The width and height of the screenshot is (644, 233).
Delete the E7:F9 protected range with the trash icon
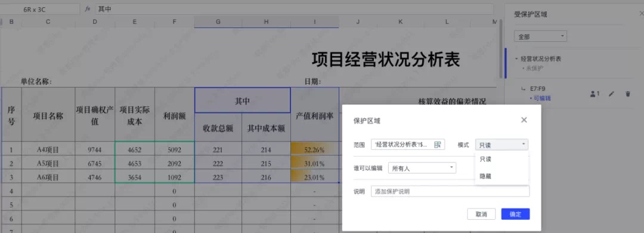627,94
